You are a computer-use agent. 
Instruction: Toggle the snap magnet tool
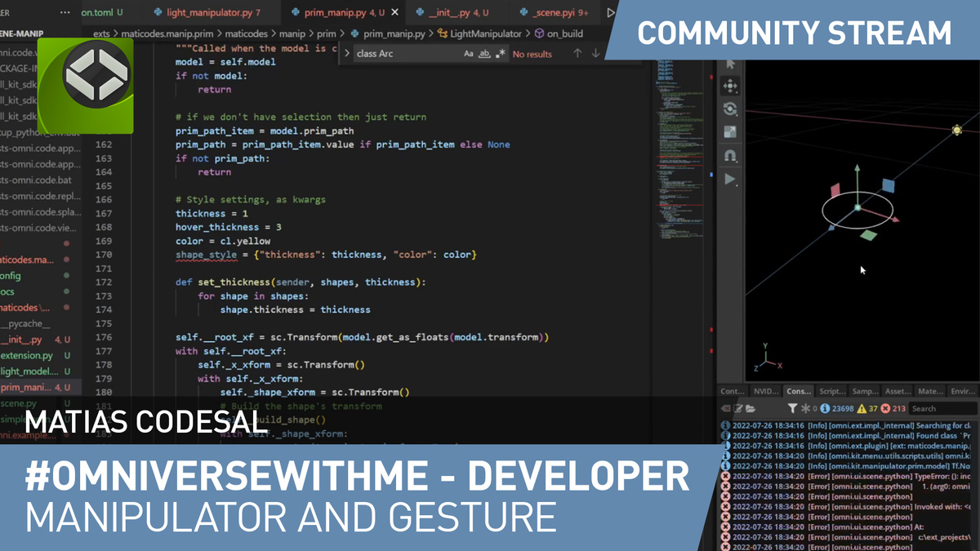(x=730, y=155)
